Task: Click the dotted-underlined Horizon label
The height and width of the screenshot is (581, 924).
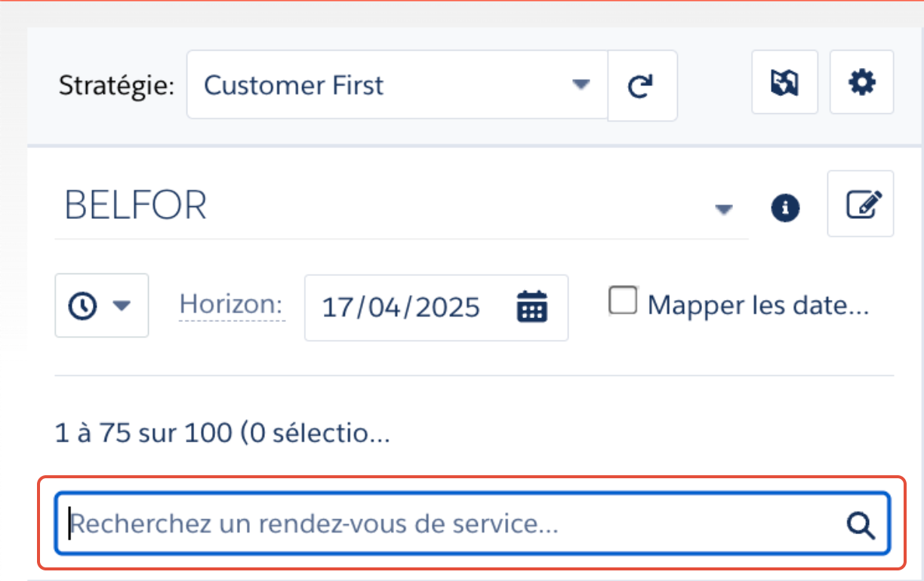Action: pos(232,305)
